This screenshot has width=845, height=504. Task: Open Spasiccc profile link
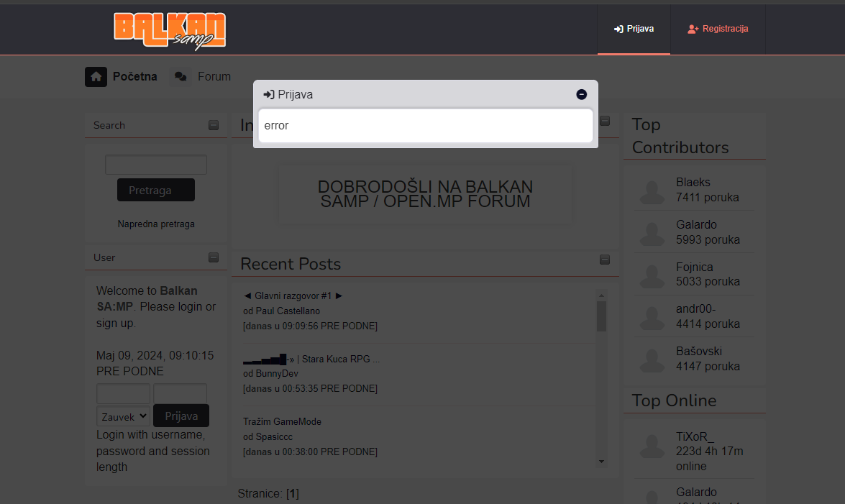(274, 436)
